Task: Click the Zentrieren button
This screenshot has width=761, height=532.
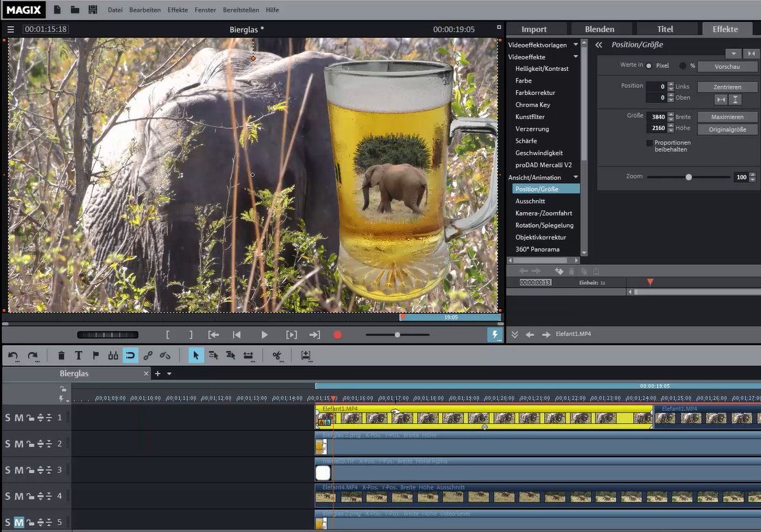Action: coord(727,87)
